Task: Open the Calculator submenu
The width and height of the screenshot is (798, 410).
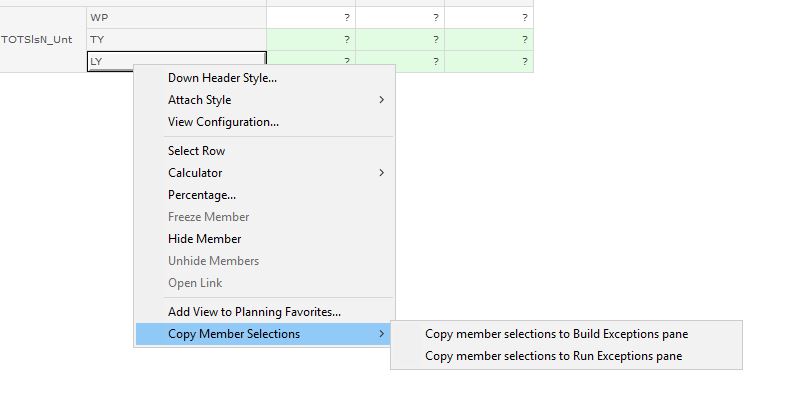Action: coord(265,173)
